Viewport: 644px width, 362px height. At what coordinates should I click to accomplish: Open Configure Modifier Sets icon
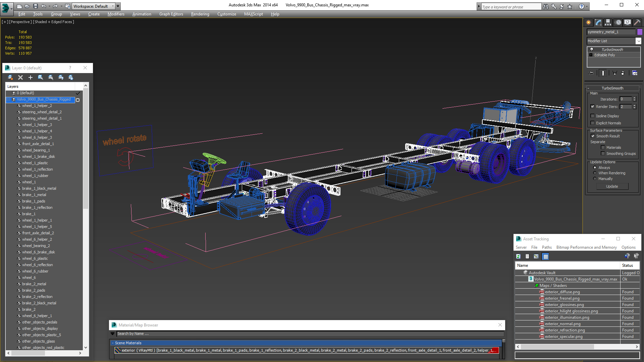pyautogui.click(x=635, y=73)
